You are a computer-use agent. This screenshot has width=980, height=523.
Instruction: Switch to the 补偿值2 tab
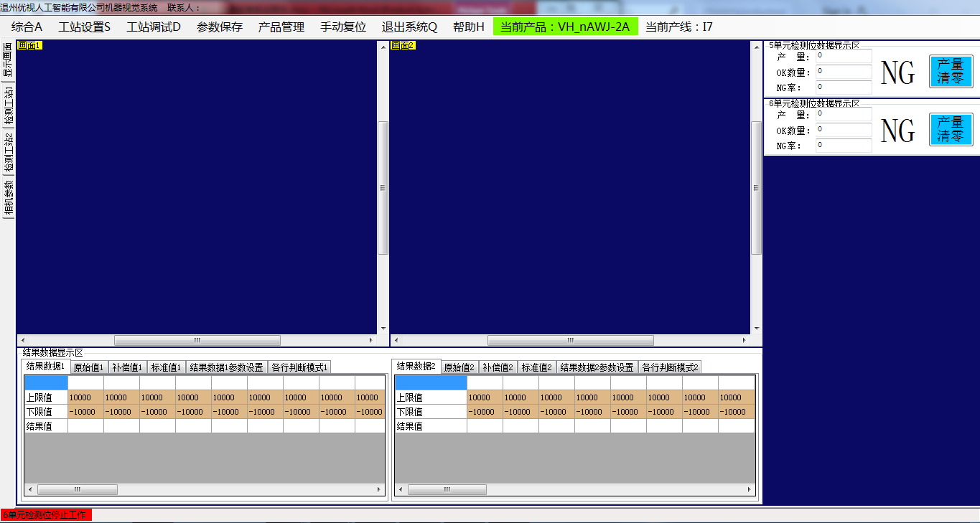point(498,367)
